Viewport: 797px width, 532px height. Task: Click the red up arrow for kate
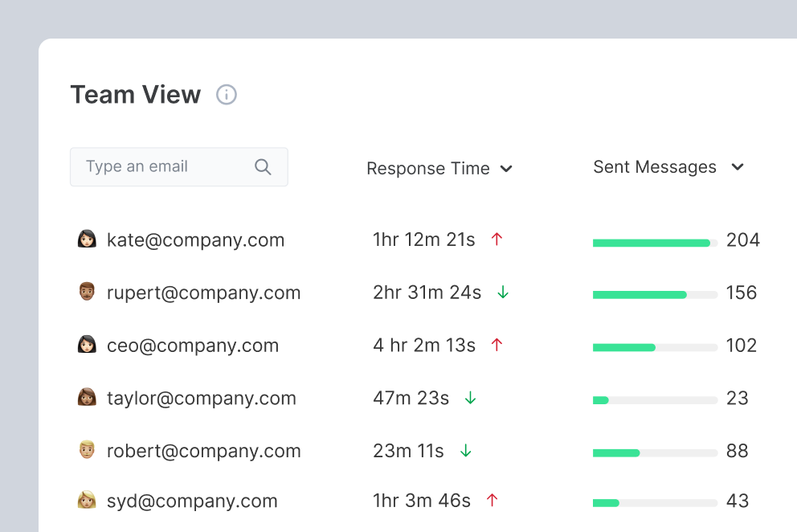(497, 239)
